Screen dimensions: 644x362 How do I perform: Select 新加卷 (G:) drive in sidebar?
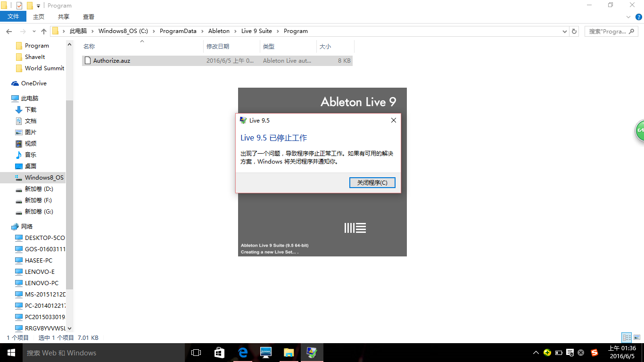tap(39, 212)
